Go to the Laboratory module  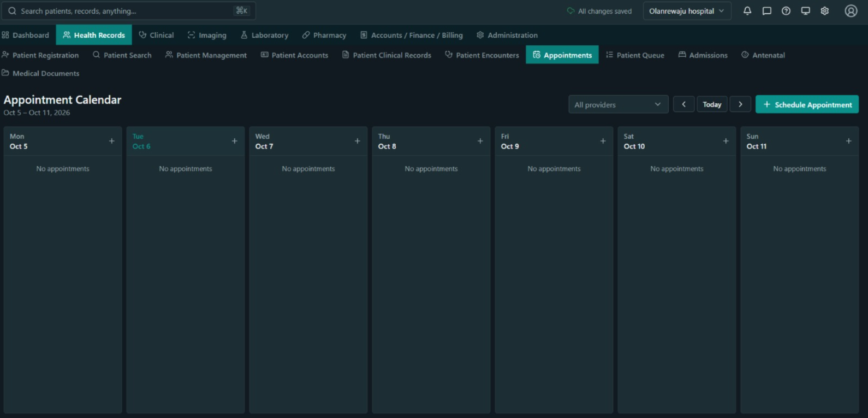pyautogui.click(x=265, y=35)
